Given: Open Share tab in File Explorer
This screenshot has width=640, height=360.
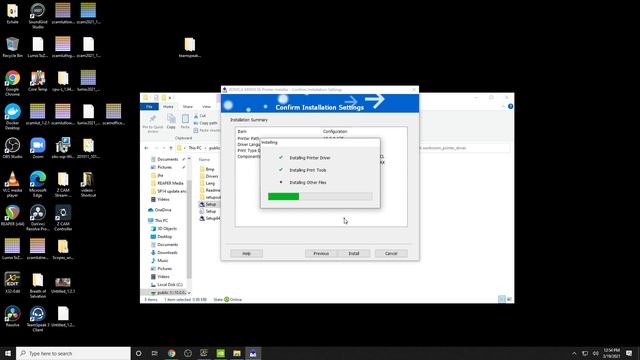Looking at the screenshot, I should pyautogui.click(x=188, y=107).
